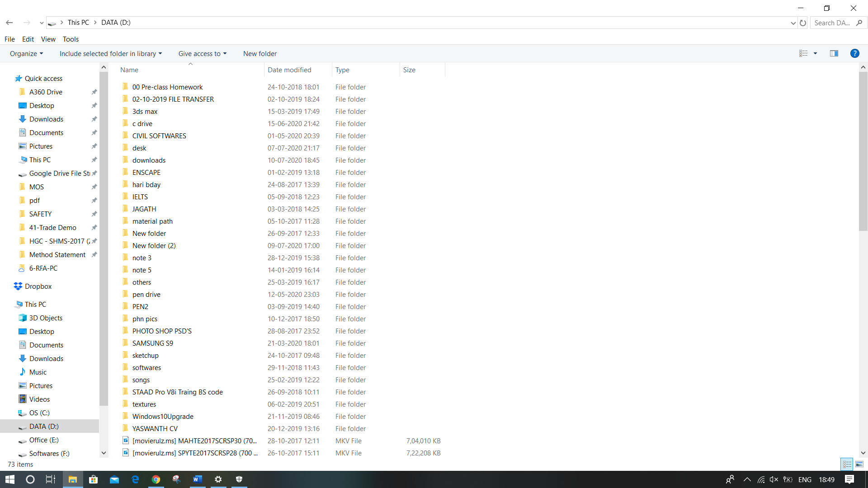Open the action center notifications icon
The height and width of the screenshot is (488, 868).
point(849,479)
